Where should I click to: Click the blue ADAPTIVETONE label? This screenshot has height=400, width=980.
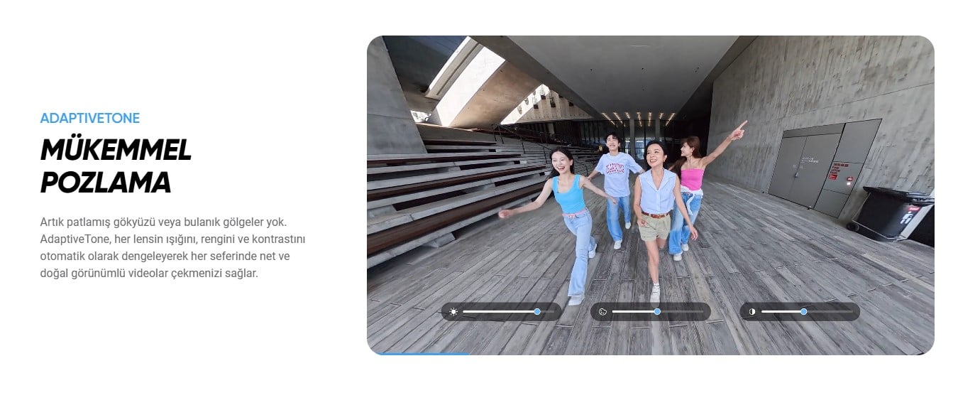pos(90,118)
